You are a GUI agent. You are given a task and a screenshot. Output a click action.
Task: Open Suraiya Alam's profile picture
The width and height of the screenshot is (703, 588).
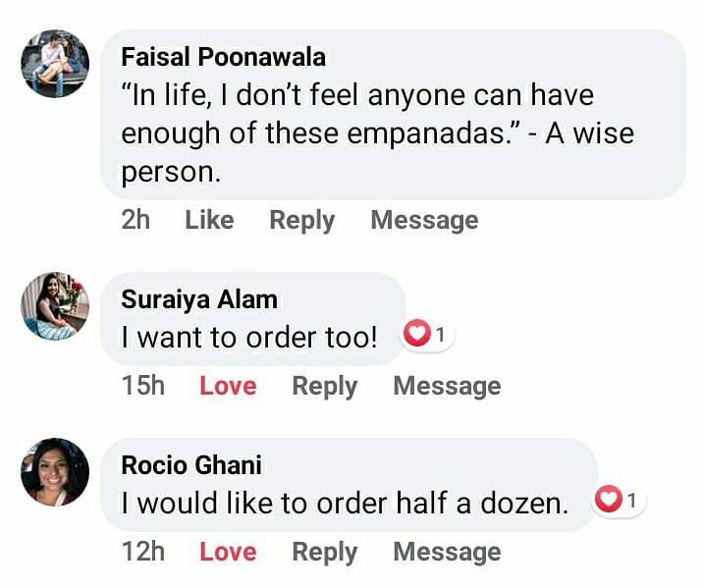point(55,306)
